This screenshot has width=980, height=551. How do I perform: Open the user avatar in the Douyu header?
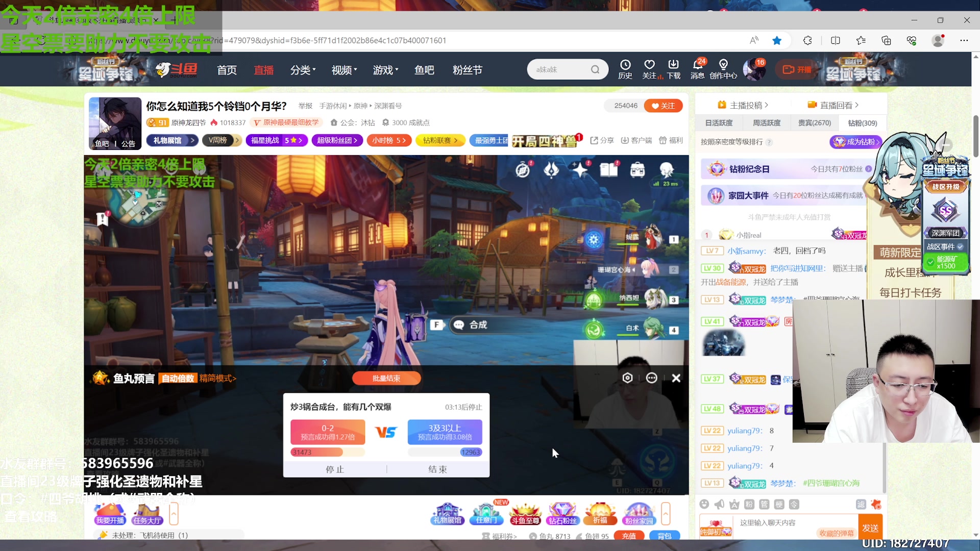pos(754,69)
